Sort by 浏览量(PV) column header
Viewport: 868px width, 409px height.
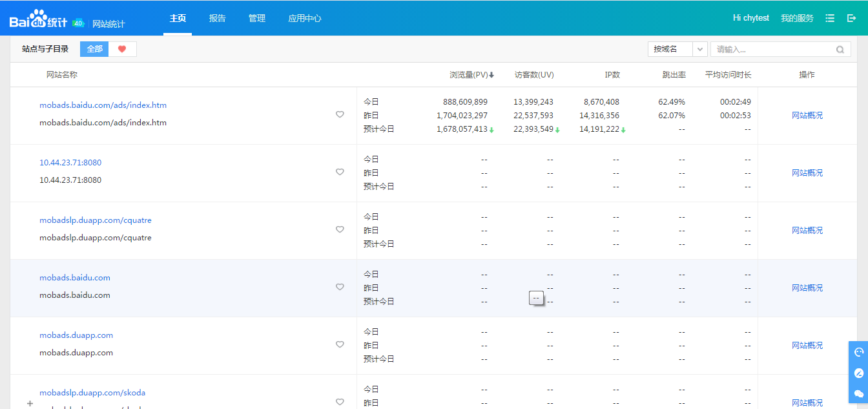pyautogui.click(x=471, y=75)
